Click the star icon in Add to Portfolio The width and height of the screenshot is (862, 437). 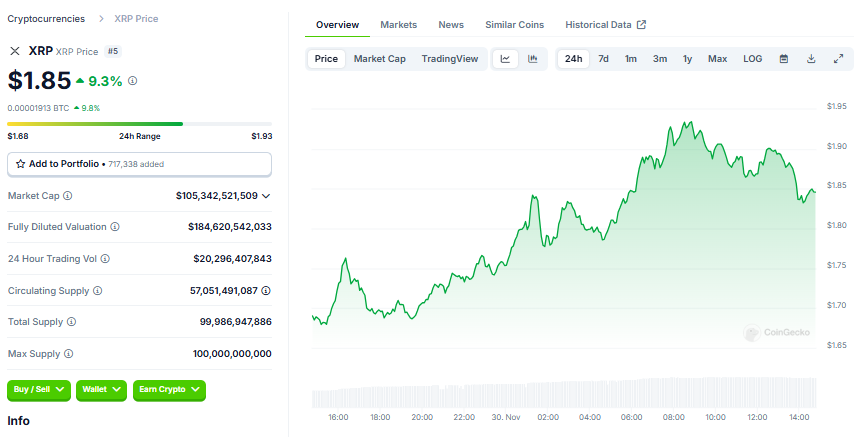pos(20,164)
